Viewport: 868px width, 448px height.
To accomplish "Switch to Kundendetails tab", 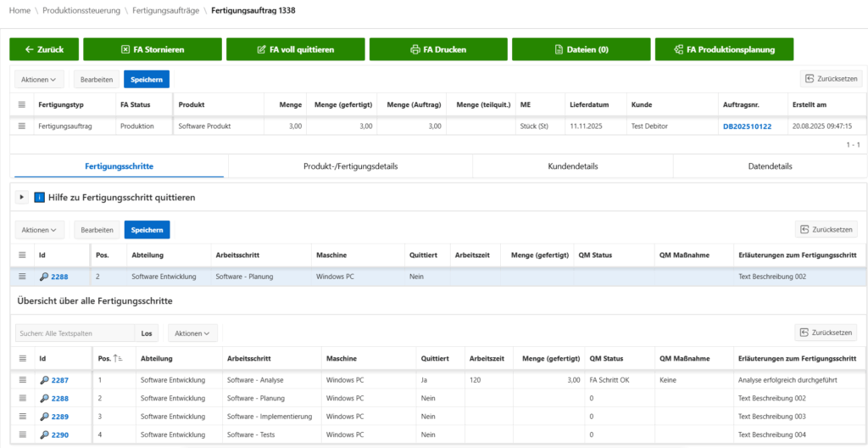I will pyautogui.click(x=573, y=166).
